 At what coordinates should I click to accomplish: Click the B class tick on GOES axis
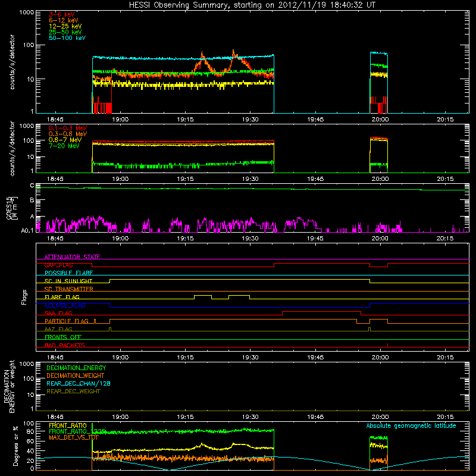coord(32,200)
